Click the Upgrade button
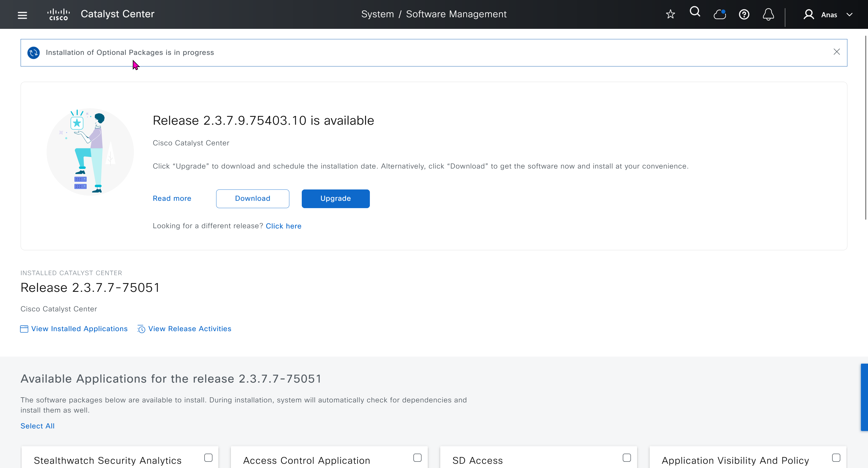This screenshot has height=468, width=868. click(335, 199)
